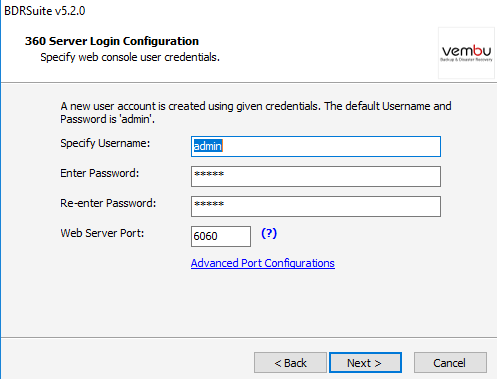Click the default credentials description paragraph
The width and height of the screenshot is (497, 379).
tap(256, 112)
